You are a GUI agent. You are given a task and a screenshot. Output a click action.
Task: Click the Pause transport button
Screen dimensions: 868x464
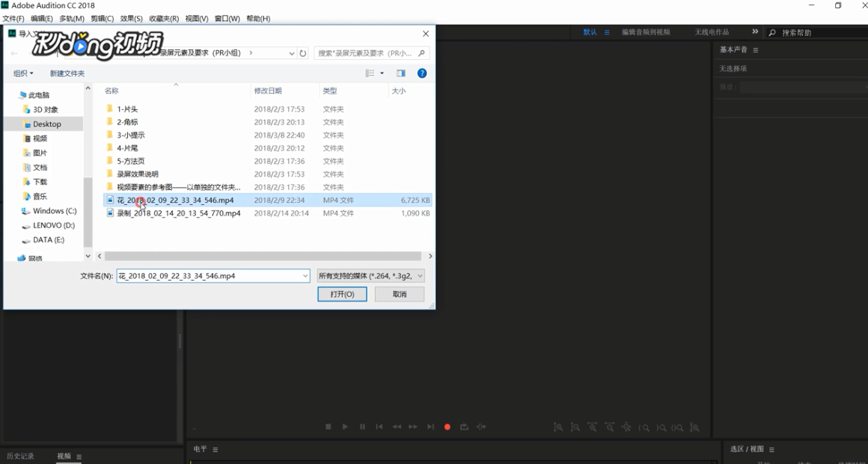pos(363,427)
